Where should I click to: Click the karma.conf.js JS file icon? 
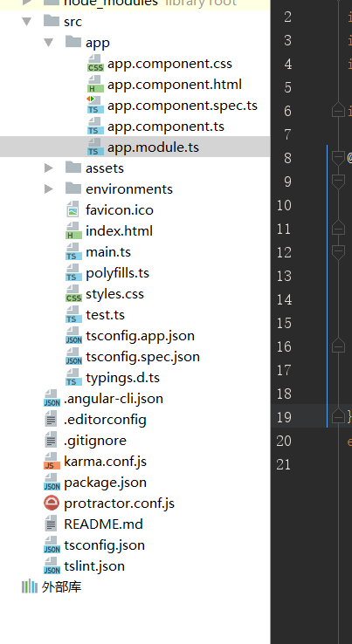tap(52, 462)
